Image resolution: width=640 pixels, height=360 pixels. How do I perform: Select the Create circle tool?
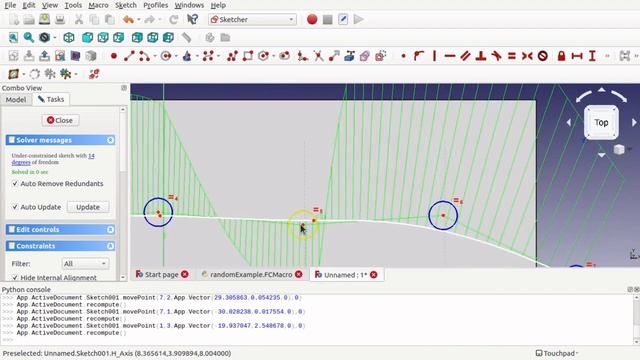pos(166,56)
